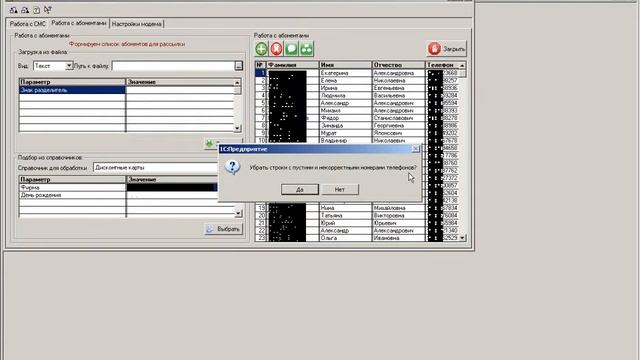Switch to the Работа с СМС tab
The image size is (640, 360).
click(27, 24)
